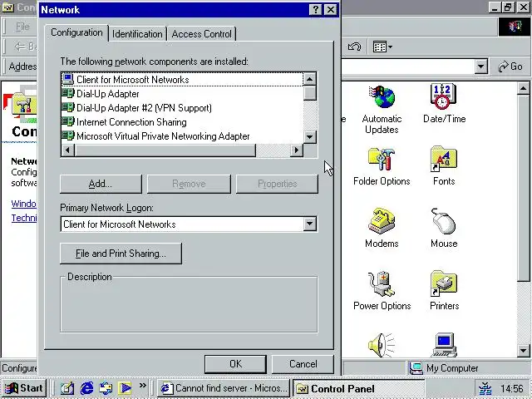Click OK in the Network dialog
532x399 pixels.
(x=235, y=364)
